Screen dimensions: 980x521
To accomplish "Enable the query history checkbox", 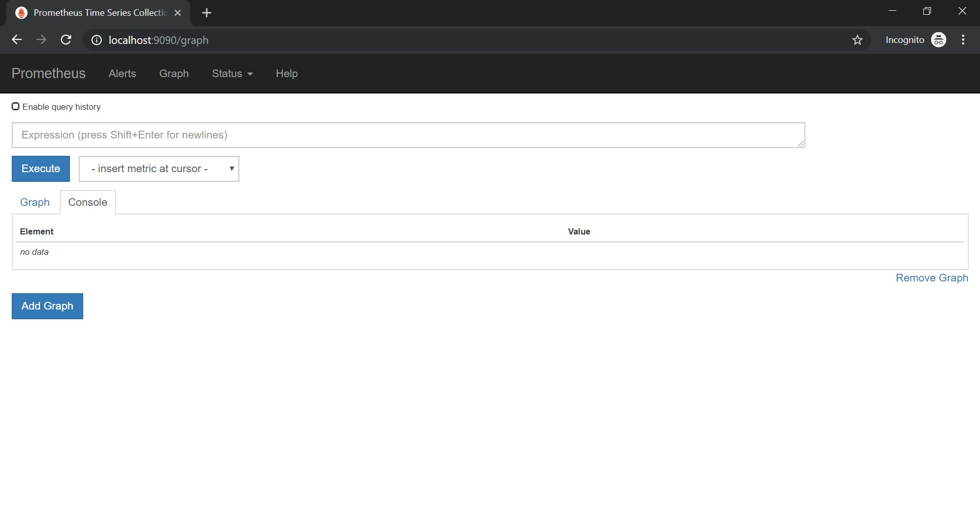I will (x=16, y=106).
